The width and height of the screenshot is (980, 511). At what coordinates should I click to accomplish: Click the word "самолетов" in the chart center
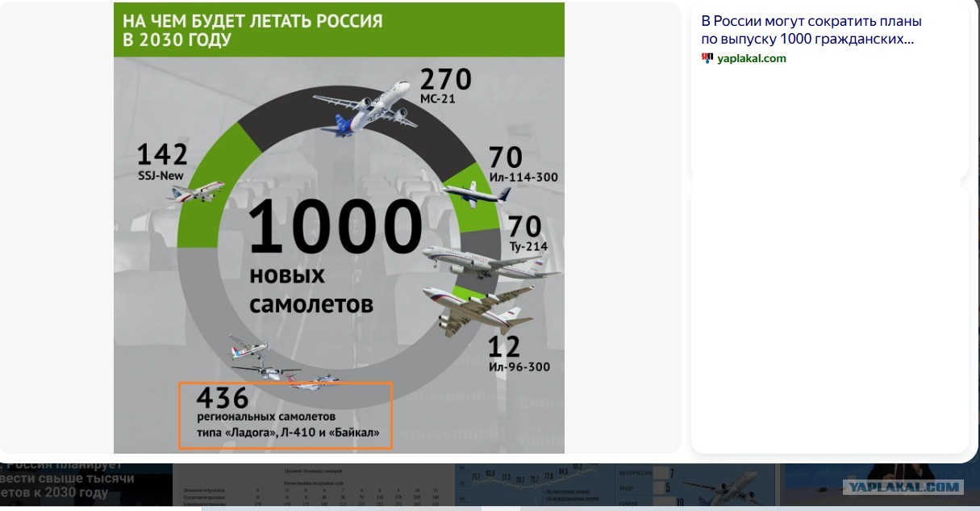click(x=311, y=305)
